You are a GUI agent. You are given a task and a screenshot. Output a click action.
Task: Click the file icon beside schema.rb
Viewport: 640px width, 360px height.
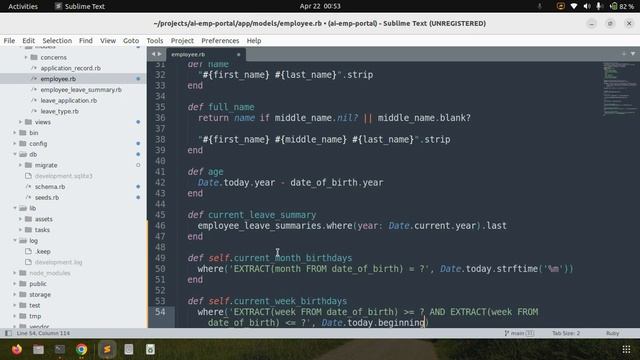(x=28, y=187)
